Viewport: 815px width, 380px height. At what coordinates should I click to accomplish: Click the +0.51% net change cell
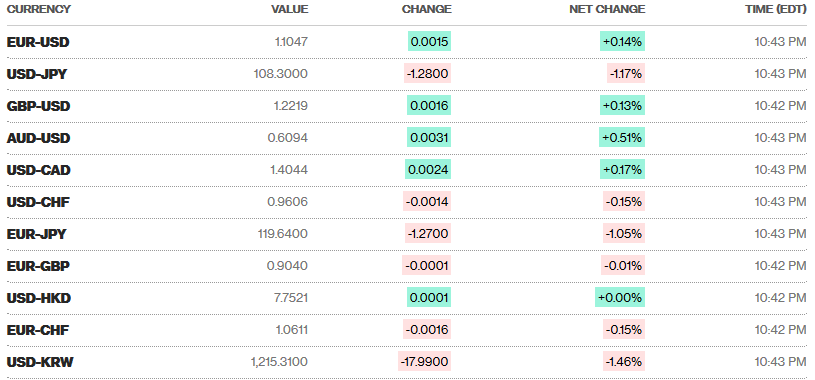622,138
